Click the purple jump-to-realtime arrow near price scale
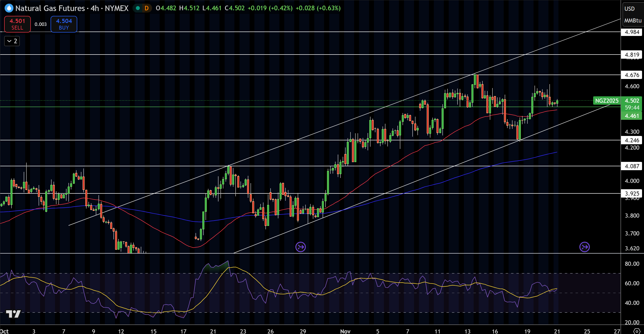 (x=585, y=247)
